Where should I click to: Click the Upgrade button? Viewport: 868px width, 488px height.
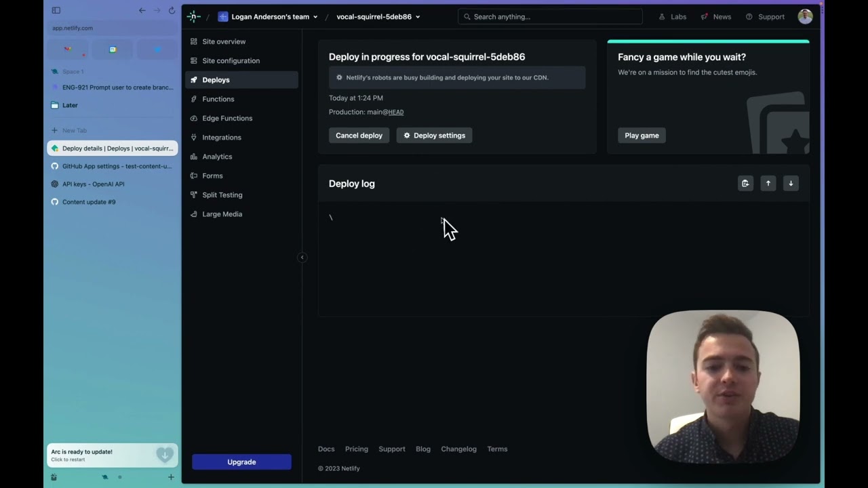point(241,462)
